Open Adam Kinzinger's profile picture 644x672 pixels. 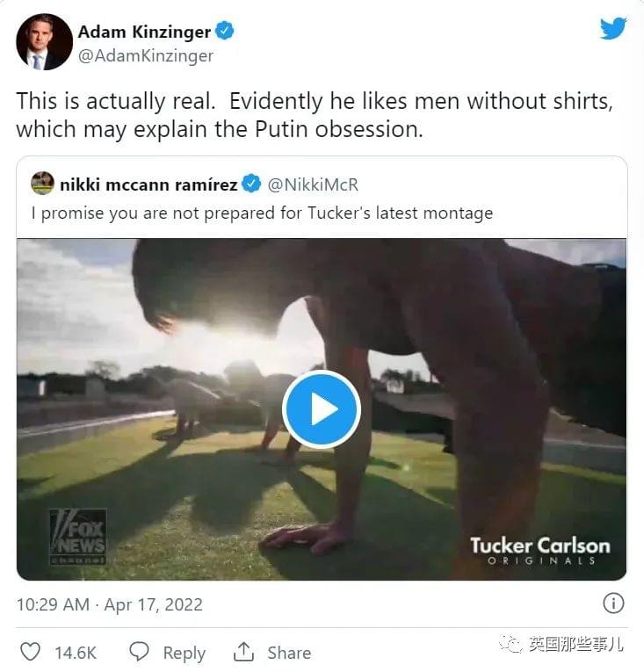pos(44,42)
